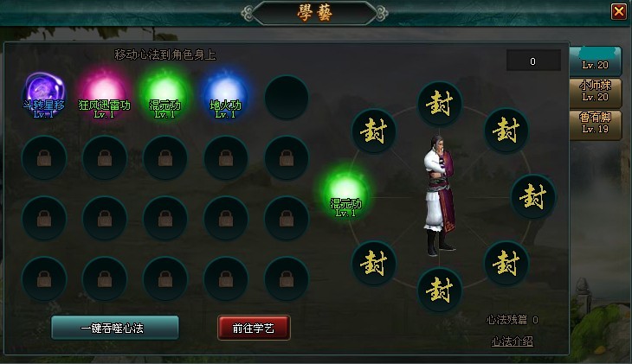The width and height of the screenshot is (632, 364).
Task: Pick the green 混元功 orb in inventory
Action: pyautogui.click(x=164, y=96)
